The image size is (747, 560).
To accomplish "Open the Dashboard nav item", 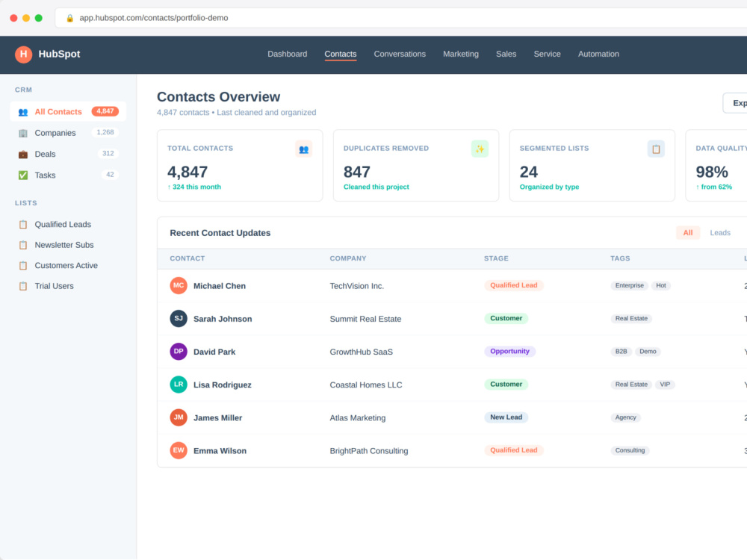I will (x=288, y=55).
